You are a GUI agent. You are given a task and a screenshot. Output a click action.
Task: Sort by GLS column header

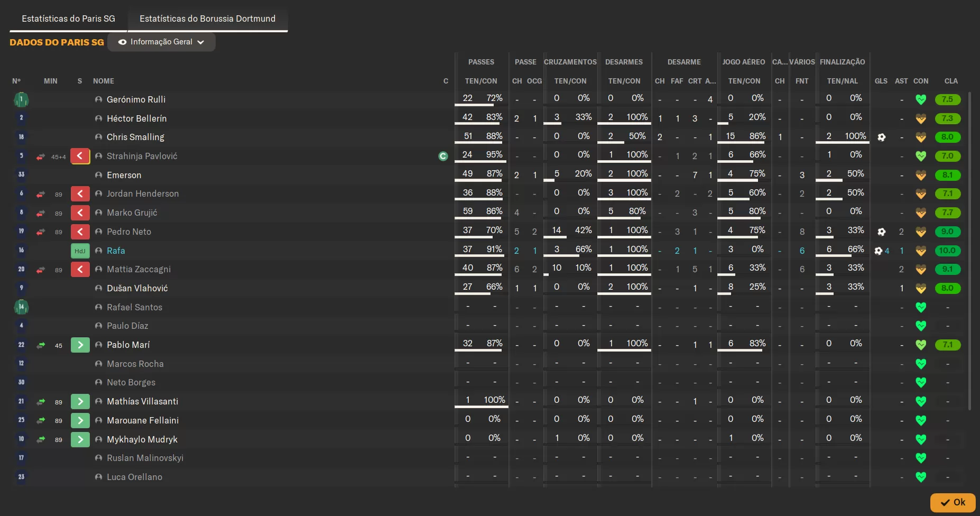[881, 81]
